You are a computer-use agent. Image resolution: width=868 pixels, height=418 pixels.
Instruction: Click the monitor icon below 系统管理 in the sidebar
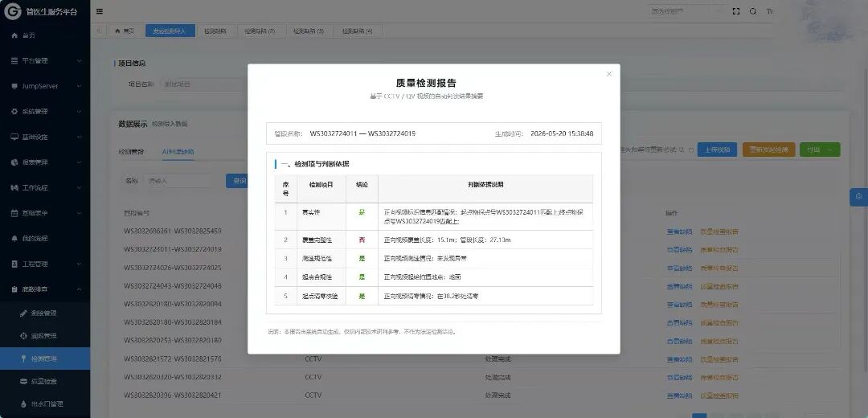(x=14, y=137)
